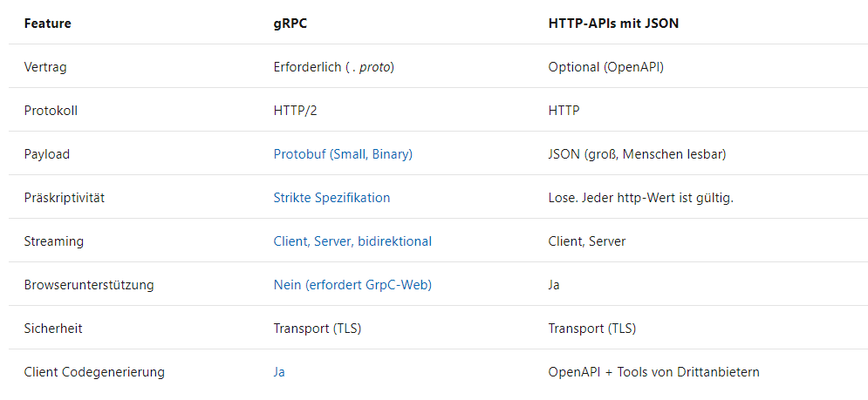Click the "Client Codegenerierung" row label
868x400 pixels.
(x=94, y=372)
